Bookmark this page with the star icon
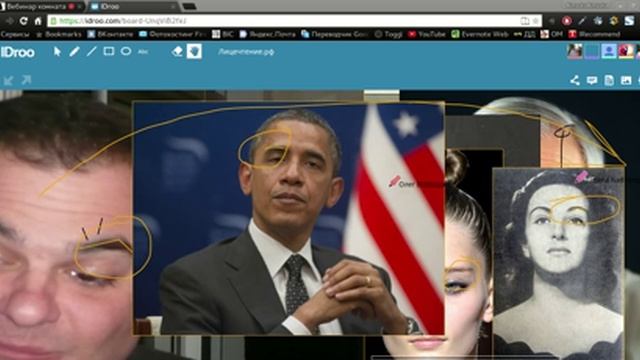The image size is (640, 360). [x=536, y=20]
